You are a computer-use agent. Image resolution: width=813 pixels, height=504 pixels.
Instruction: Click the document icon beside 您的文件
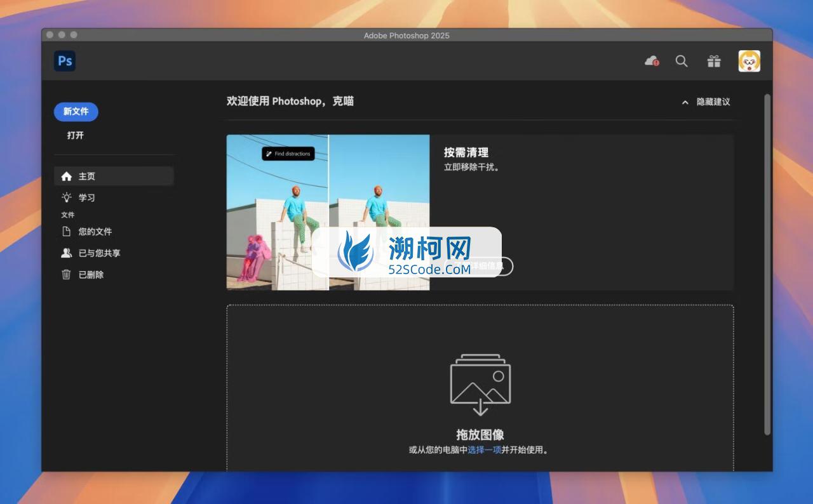coord(66,232)
